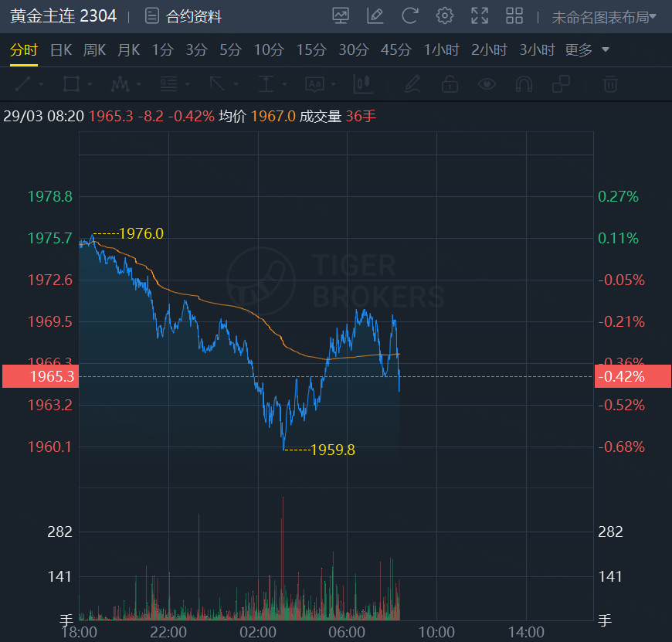The height and width of the screenshot is (642, 672).
Task: Enter fullscreen chart mode
Action: (x=480, y=15)
